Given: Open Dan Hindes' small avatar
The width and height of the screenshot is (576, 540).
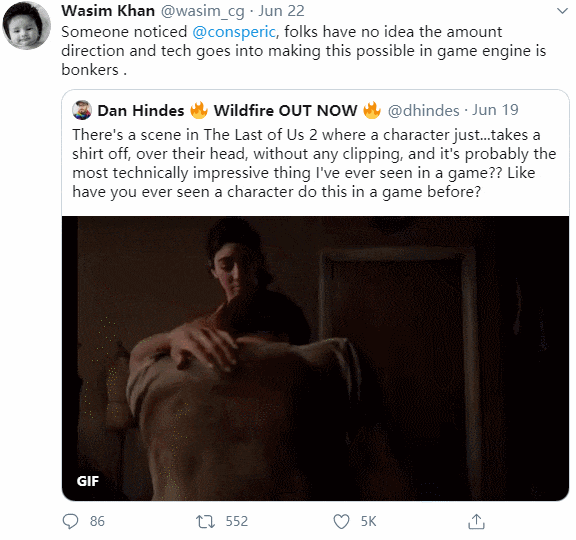Looking at the screenshot, I should (82, 110).
